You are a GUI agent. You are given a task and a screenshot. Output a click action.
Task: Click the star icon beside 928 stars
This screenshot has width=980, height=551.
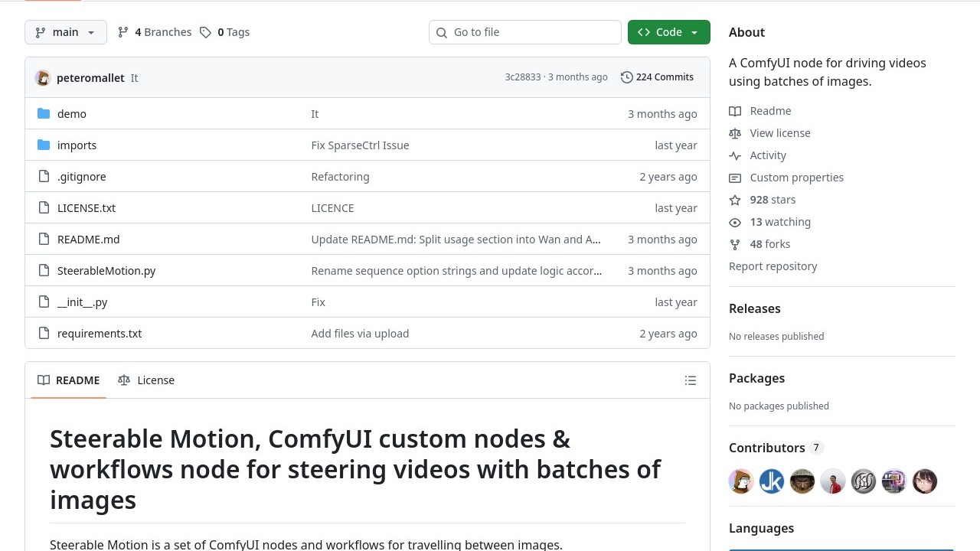click(735, 200)
